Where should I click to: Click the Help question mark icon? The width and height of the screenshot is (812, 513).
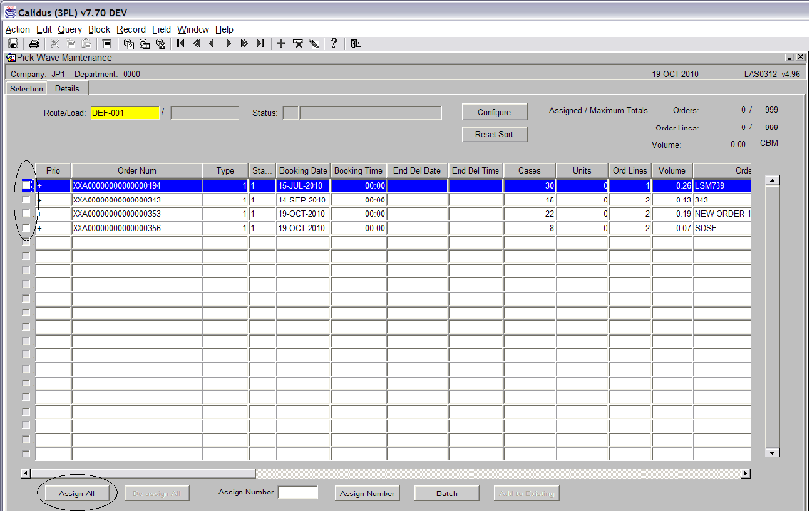pyautogui.click(x=334, y=43)
